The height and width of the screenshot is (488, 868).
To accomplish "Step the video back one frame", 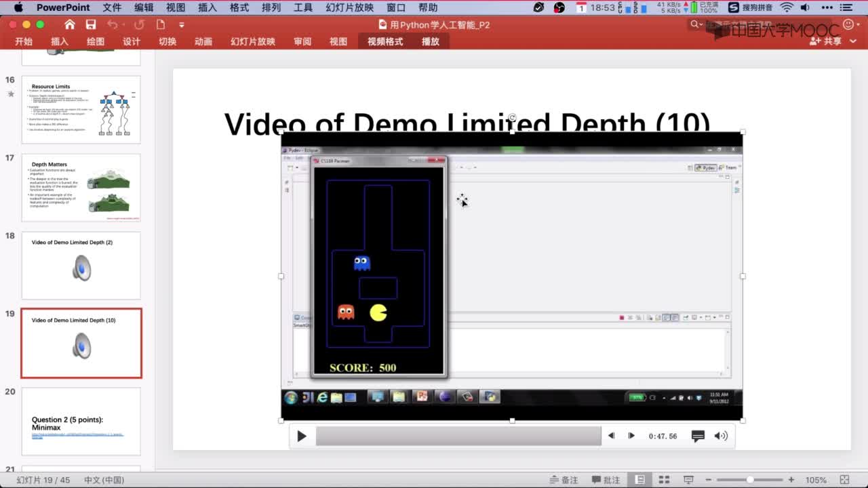I will [x=611, y=436].
